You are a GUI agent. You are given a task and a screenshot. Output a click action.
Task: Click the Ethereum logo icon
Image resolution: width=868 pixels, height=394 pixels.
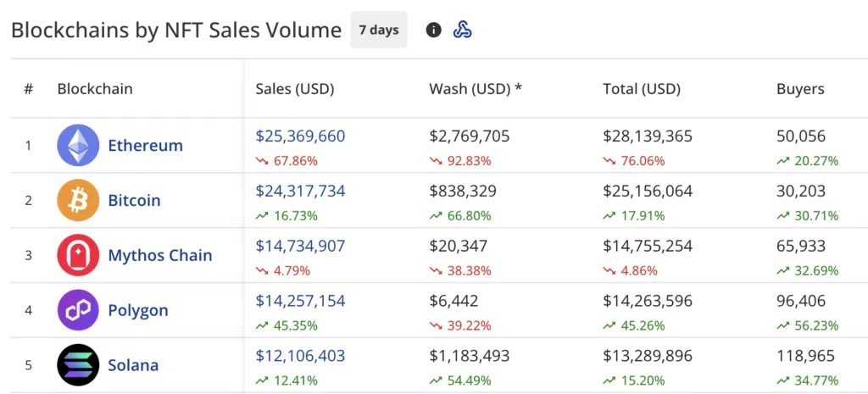78,145
